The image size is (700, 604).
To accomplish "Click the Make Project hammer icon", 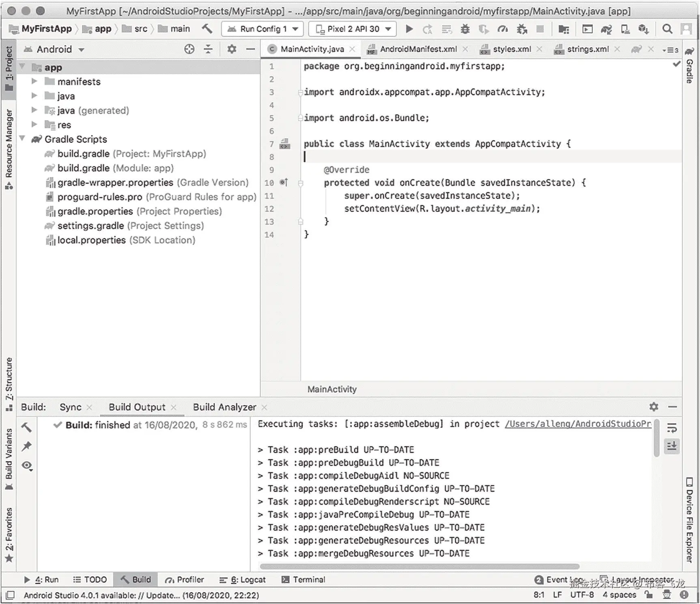I will pyautogui.click(x=207, y=29).
